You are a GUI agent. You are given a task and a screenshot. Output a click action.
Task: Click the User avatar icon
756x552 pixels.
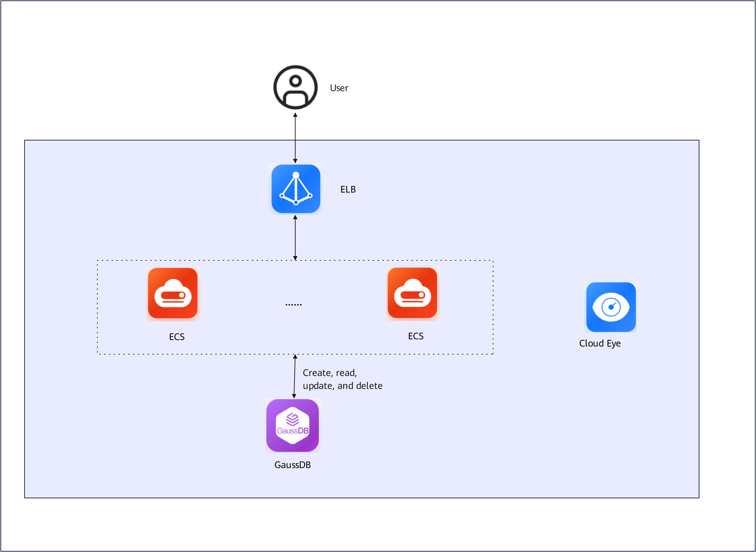coord(296,87)
